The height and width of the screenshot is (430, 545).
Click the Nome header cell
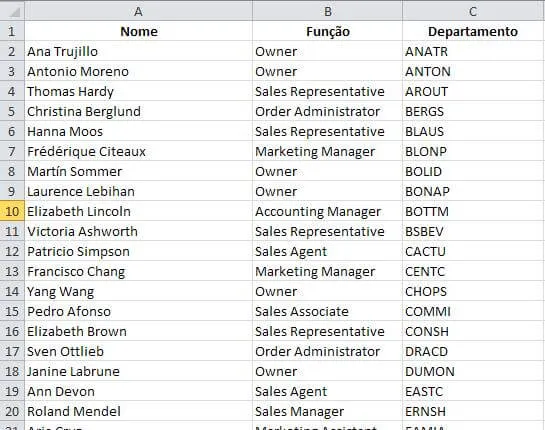point(138,31)
